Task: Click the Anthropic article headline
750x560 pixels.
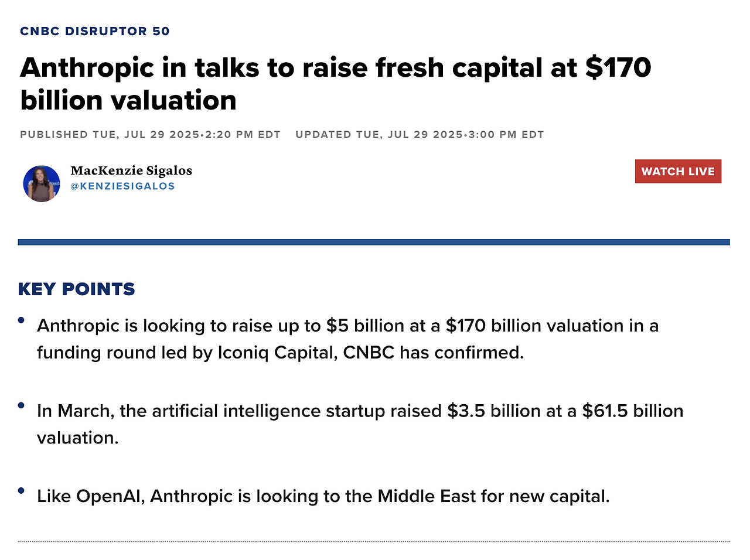Action: [336, 84]
